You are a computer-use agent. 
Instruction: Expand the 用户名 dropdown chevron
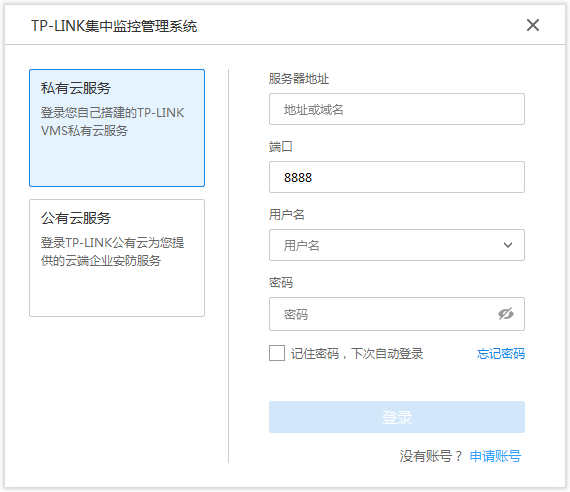(508, 245)
